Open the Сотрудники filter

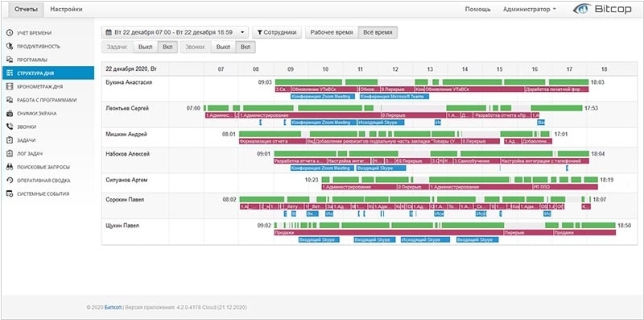[x=277, y=32]
